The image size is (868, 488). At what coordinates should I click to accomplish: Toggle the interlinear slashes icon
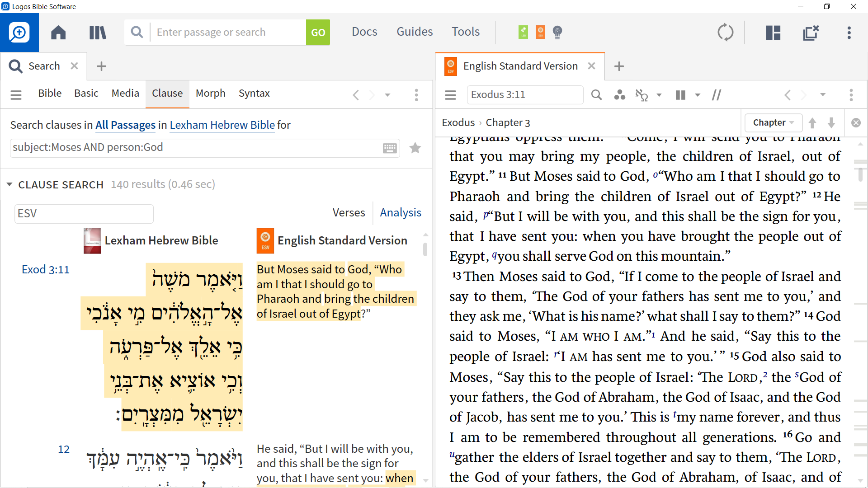click(717, 95)
